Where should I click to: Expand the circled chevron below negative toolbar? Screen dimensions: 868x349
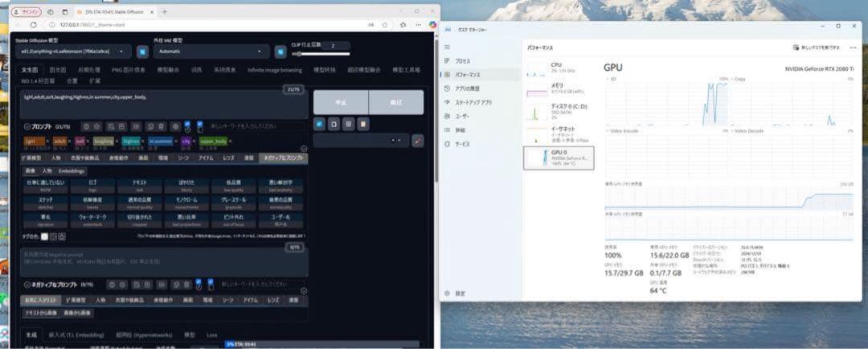pyautogui.click(x=304, y=291)
